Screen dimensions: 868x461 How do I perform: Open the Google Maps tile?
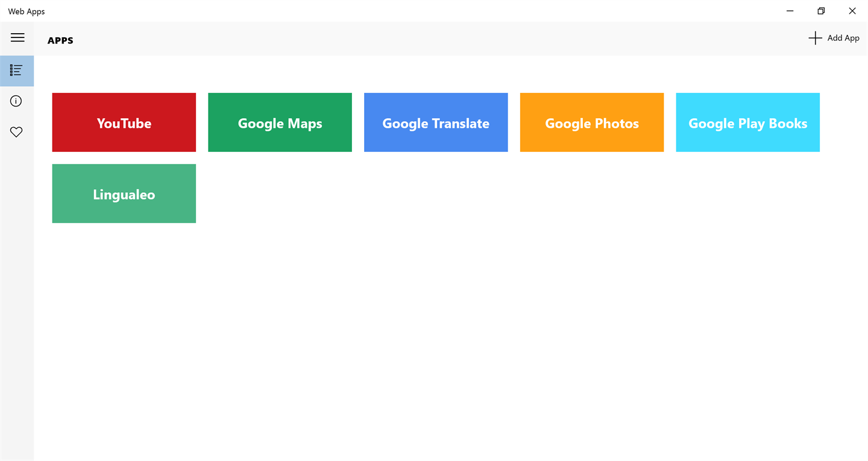point(280,122)
